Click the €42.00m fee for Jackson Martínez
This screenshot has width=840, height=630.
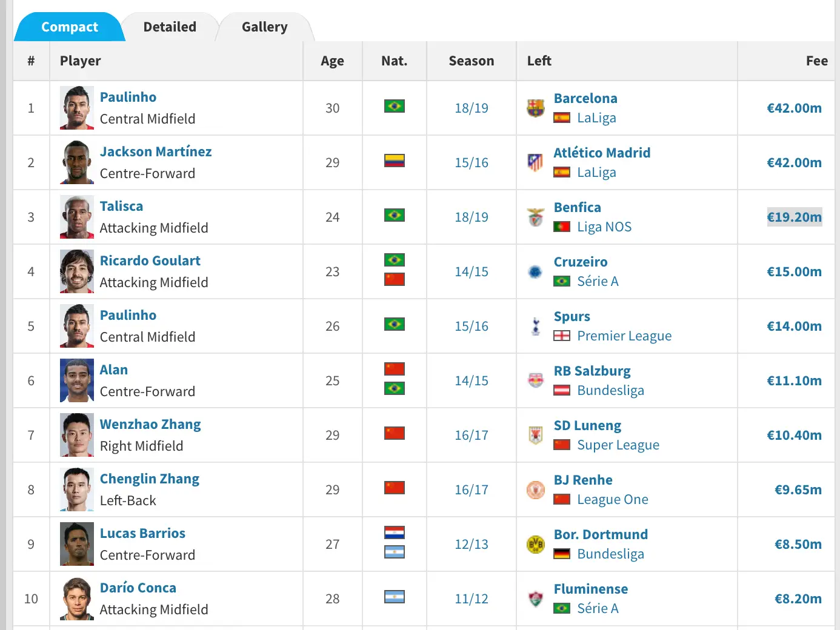pos(795,162)
